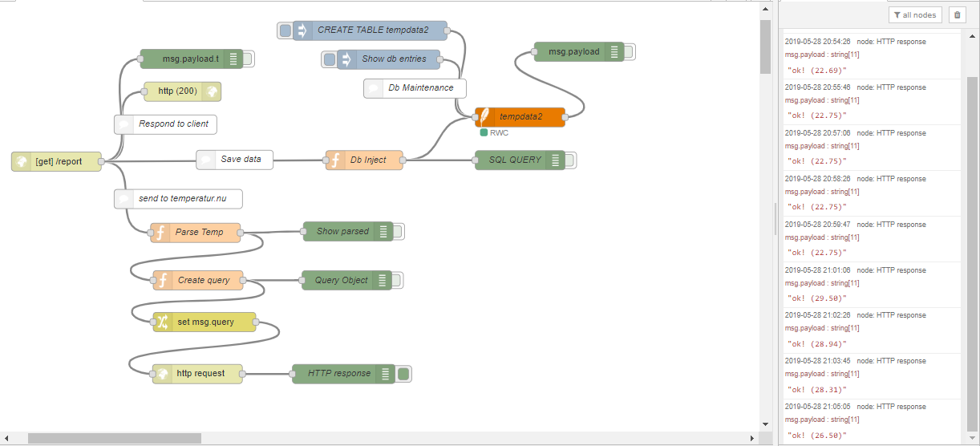Screen dimensions: 980x446
Task: Select the Parse Temp function node icon
Action: 160,232
